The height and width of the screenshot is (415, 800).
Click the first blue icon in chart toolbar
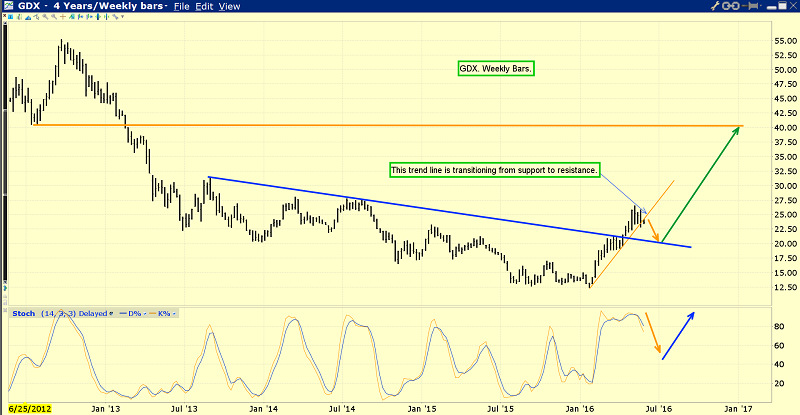point(11,17)
